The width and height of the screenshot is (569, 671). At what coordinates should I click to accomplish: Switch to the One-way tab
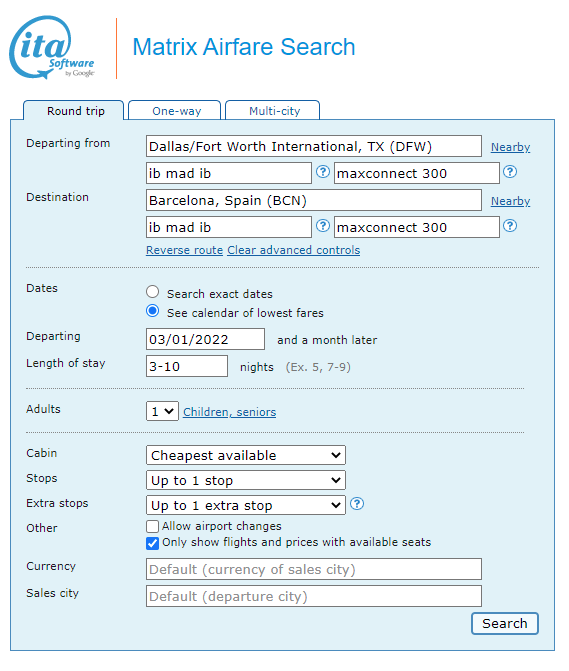point(175,111)
